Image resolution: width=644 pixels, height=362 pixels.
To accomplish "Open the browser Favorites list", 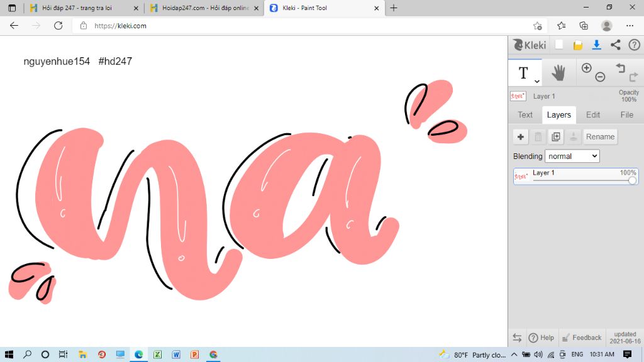I will pos(562,26).
